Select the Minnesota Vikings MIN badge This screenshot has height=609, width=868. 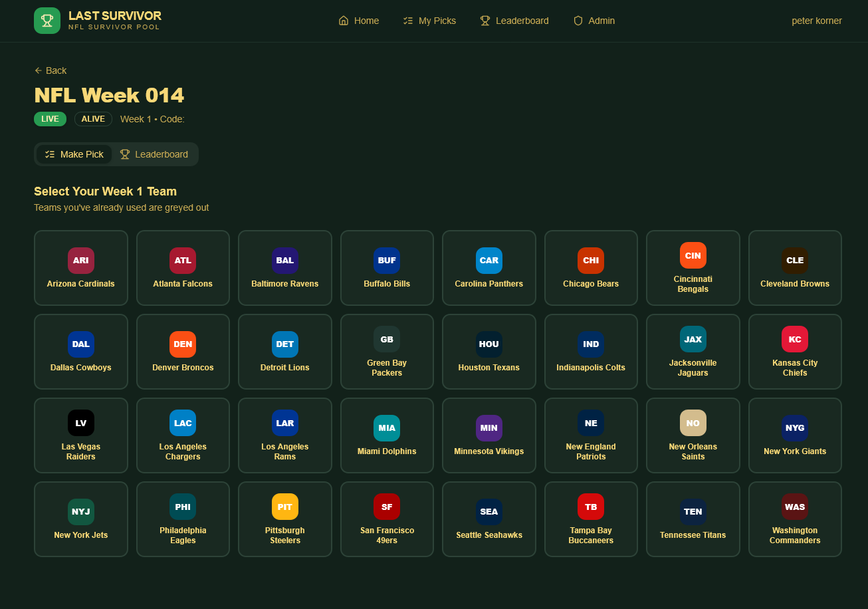click(488, 428)
